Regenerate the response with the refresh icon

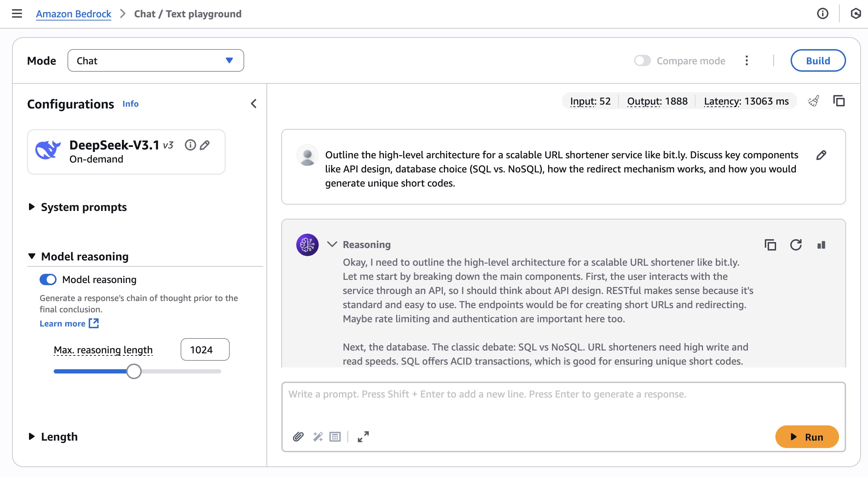pos(796,245)
